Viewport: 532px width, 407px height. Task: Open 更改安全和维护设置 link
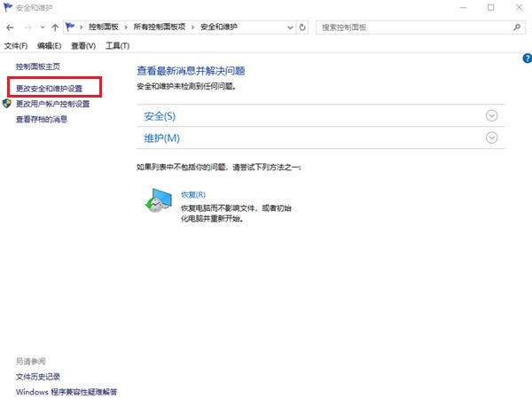click(x=49, y=89)
